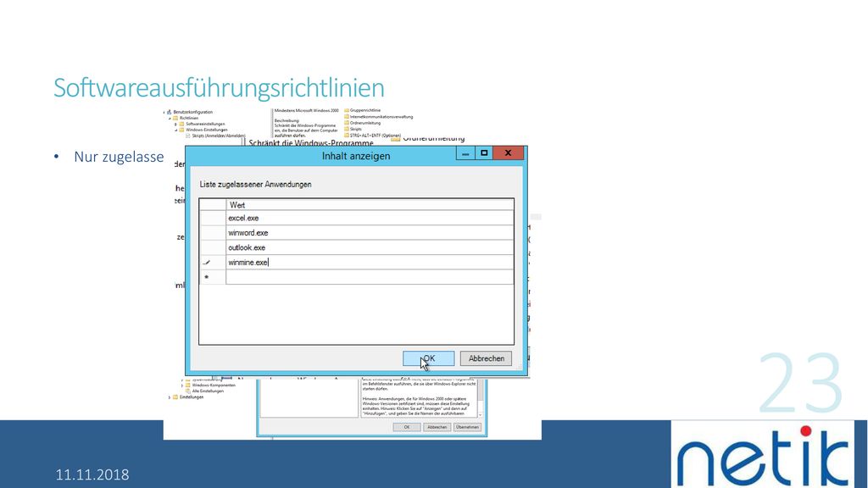Close the Inhalt anzeigen dialog

tap(508, 153)
